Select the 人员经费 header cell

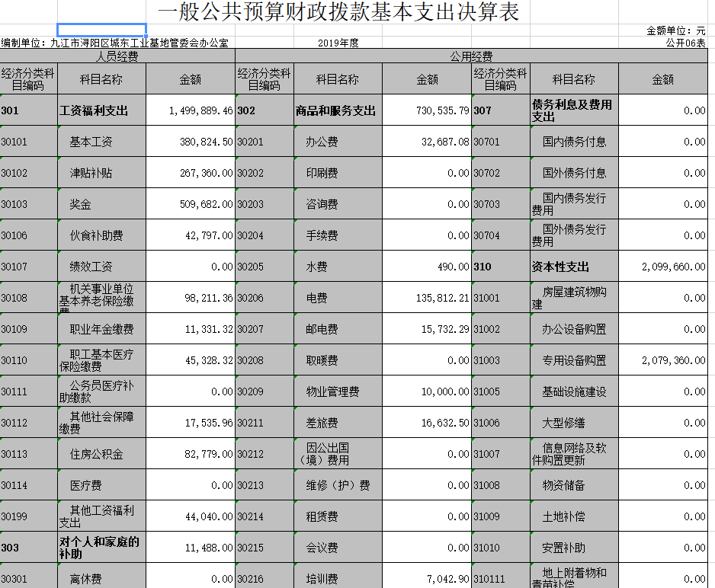click(x=117, y=57)
